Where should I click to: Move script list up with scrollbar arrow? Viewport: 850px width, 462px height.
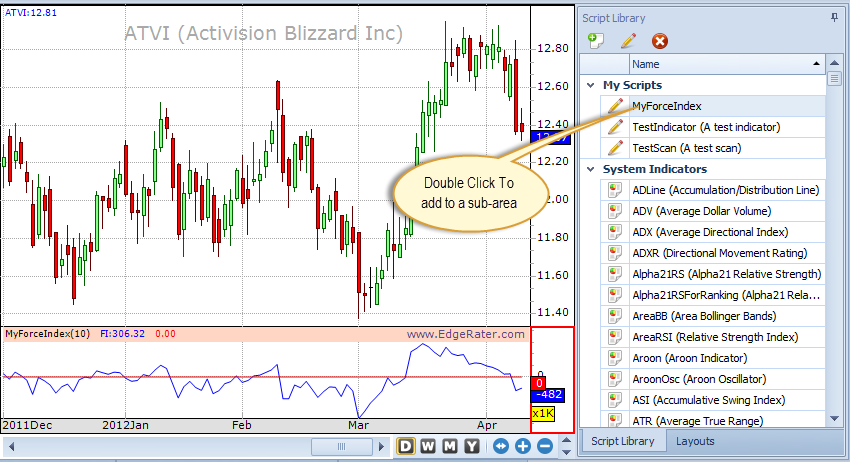point(834,63)
